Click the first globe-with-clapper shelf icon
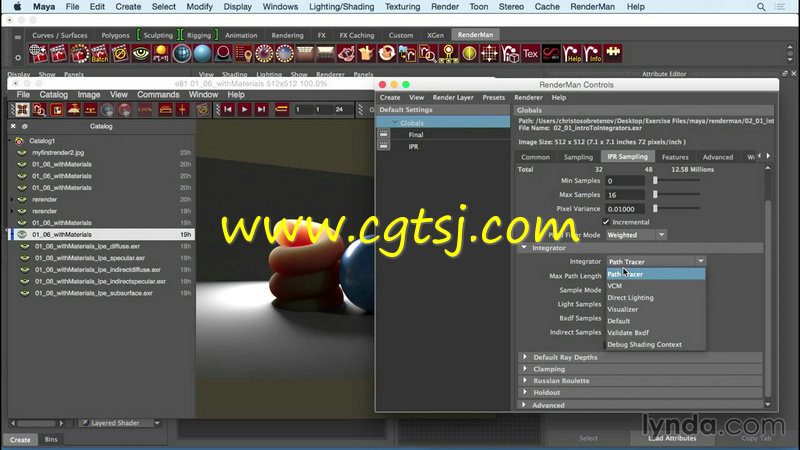 click(x=38, y=54)
